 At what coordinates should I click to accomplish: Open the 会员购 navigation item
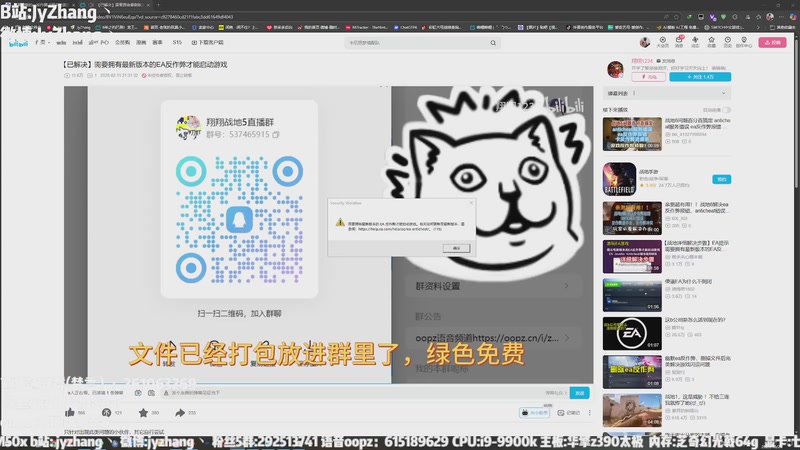(122, 43)
